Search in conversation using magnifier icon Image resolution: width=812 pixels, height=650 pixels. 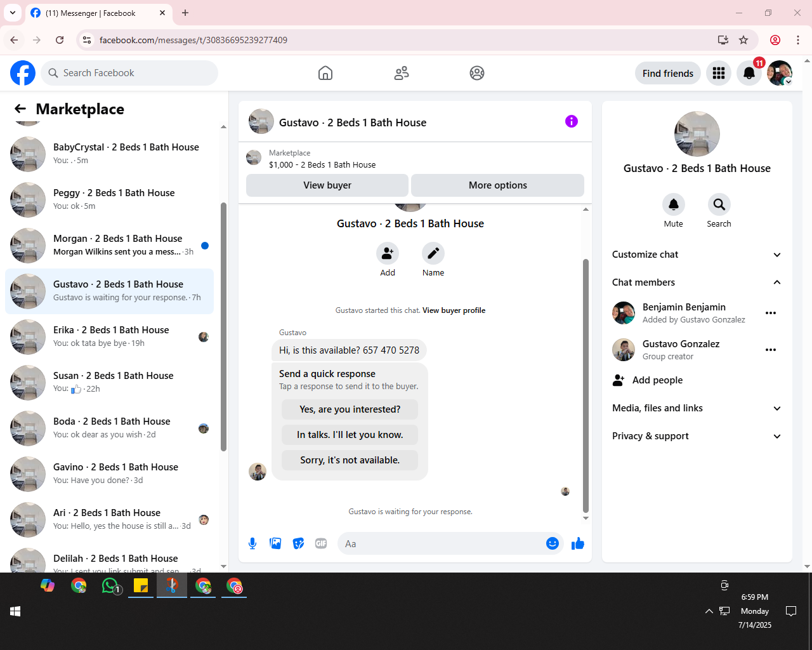tap(719, 204)
